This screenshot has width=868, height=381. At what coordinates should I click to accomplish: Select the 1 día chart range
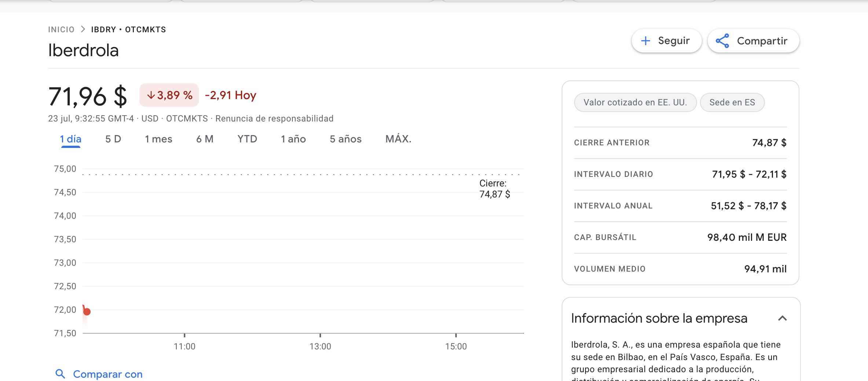70,139
